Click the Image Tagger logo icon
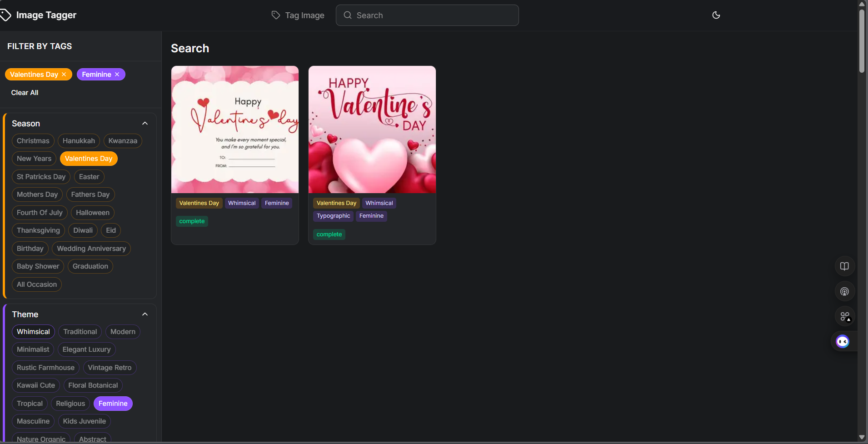Screen dimensions: 868x444 coord(6,15)
